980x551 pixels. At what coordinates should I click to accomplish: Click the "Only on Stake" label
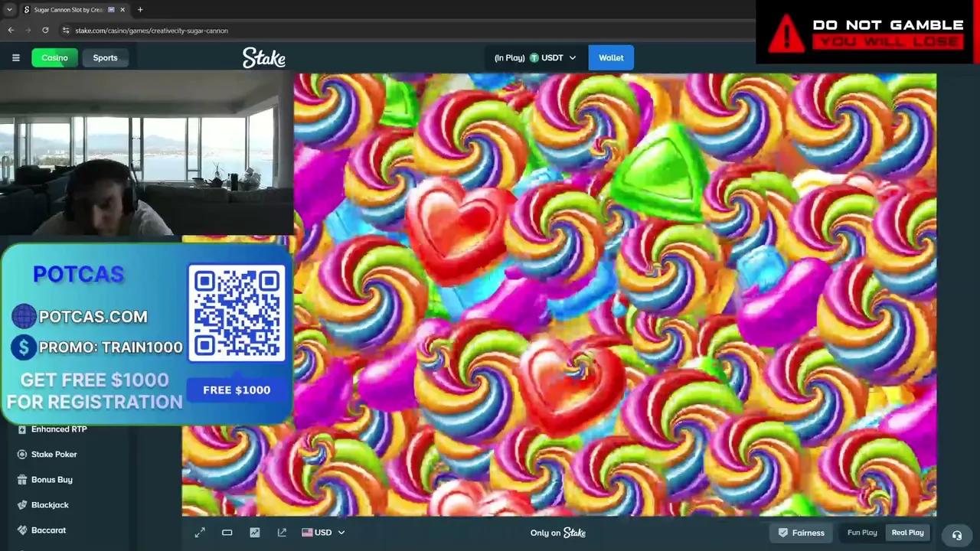point(558,533)
